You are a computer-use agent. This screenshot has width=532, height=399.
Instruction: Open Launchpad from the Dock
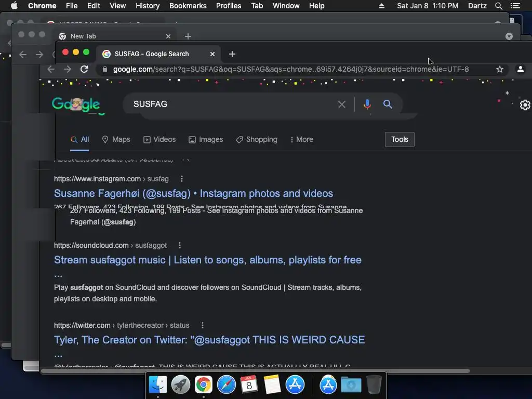(x=181, y=385)
